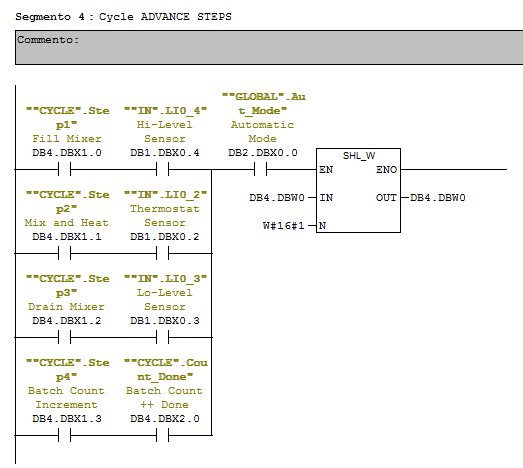This screenshot has height=468, width=523.
Task: Click the DB4.DBX2.0 address label
Action: point(165,419)
